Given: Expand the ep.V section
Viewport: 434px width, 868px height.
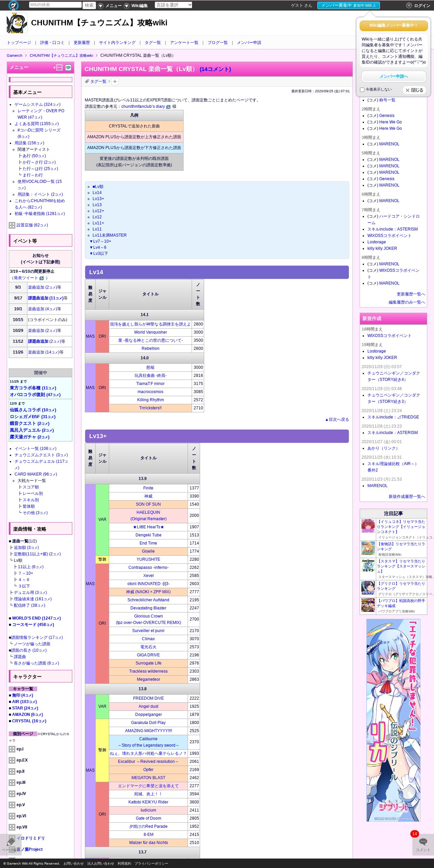Looking at the screenshot, I should 12,805.
